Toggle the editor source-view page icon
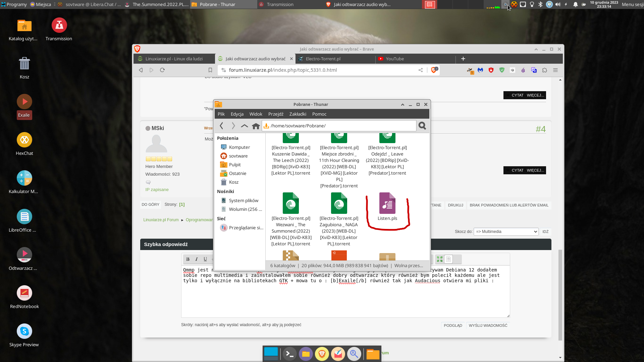Viewport: 644px width, 362px height. coord(448,259)
